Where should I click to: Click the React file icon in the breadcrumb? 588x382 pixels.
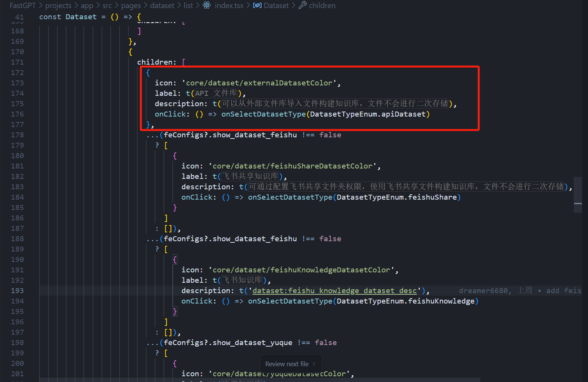tap(207, 5)
